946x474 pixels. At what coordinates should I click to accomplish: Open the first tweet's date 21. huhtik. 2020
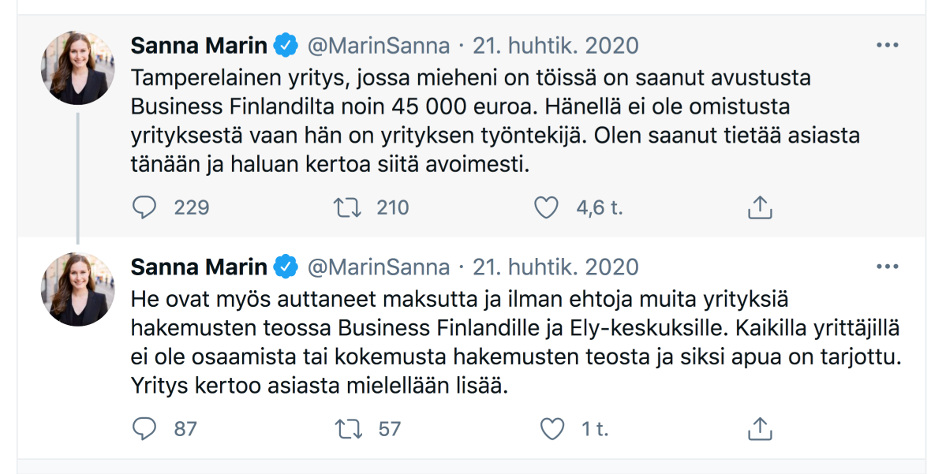click(555, 46)
